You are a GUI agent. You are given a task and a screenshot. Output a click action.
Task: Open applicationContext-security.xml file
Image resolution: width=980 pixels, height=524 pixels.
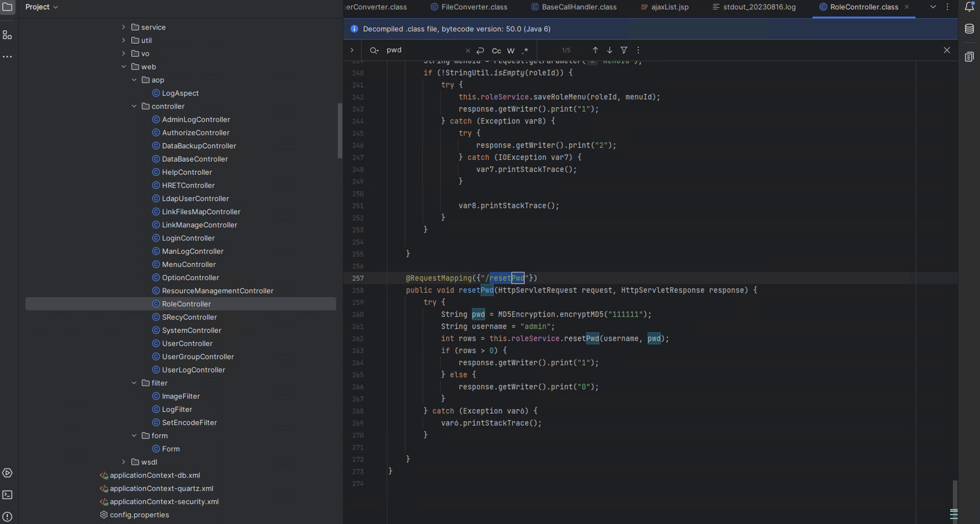tap(164, 501)
